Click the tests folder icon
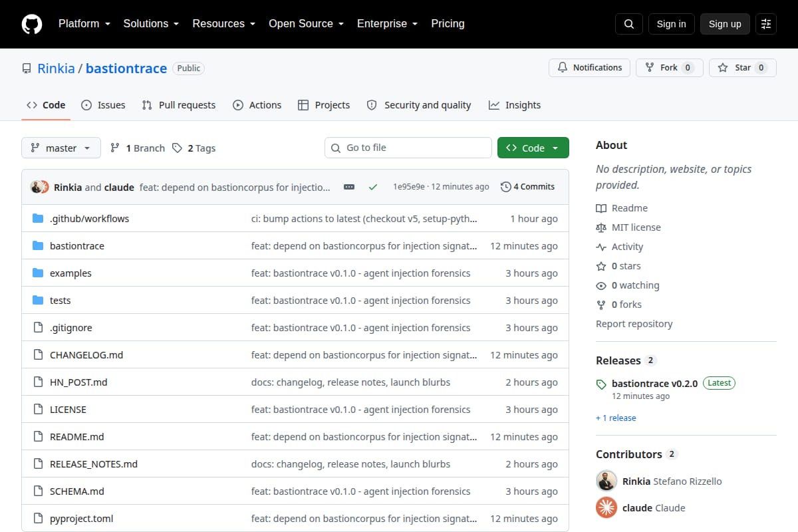Image resolution: width=798 pixels, height=532 pixels. click(38, 301)
